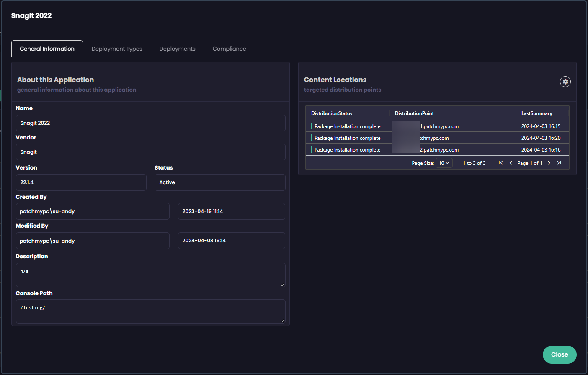Select the row with summary 2024-04-03 16:20
588x375 pixels.
click(x=437, y=138)
